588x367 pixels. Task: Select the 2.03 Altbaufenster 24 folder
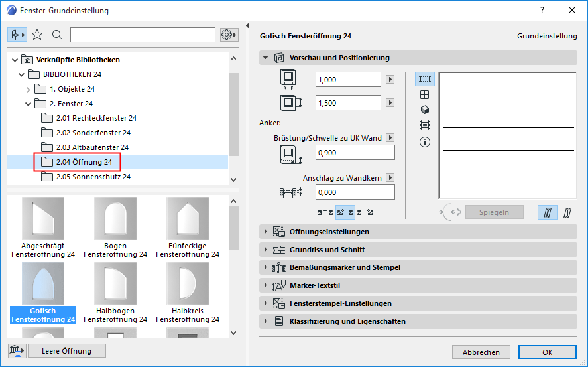tap(92, 147)
